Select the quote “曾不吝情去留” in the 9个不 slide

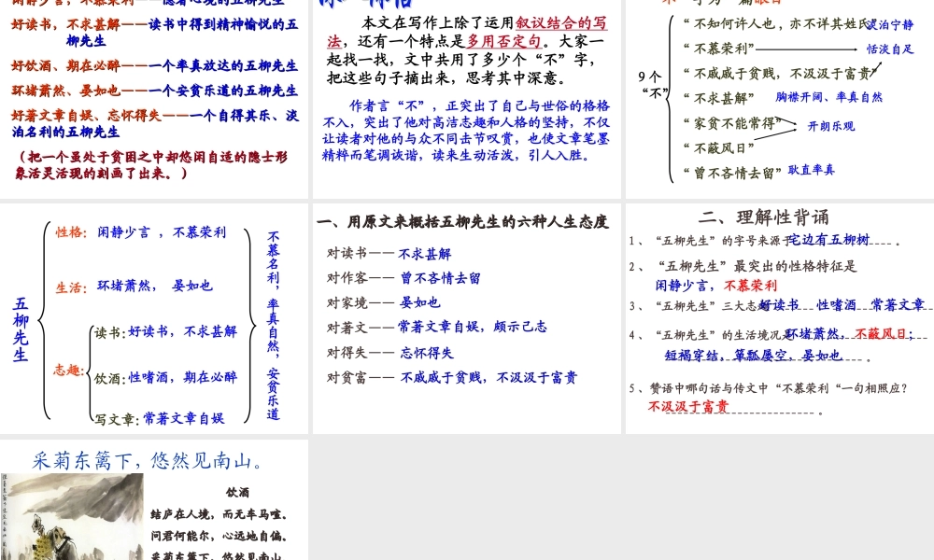click(x=732, y=174)
